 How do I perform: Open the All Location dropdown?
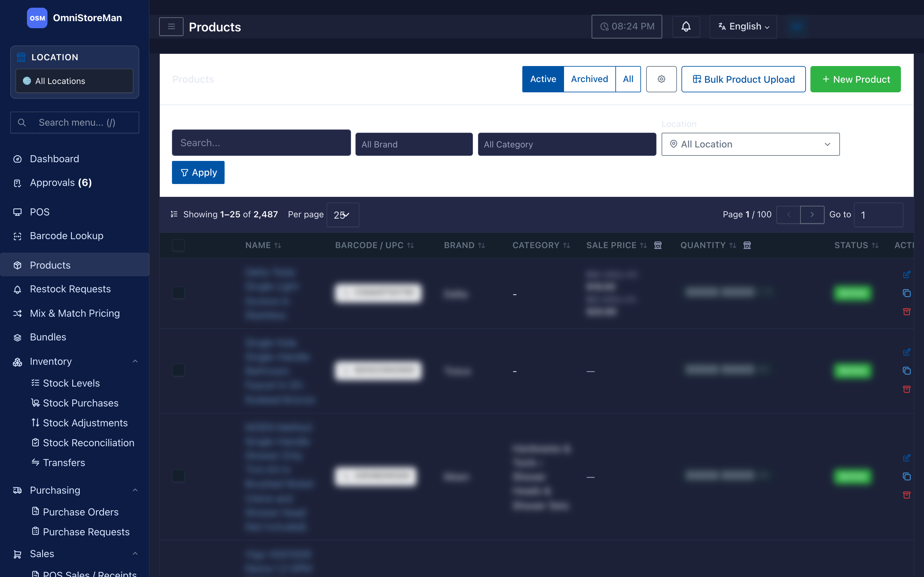click(750, 144)
